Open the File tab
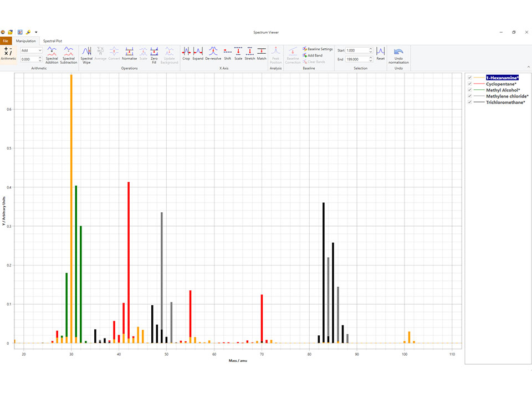This screenshot has height=399, width=532. [6, 40]
